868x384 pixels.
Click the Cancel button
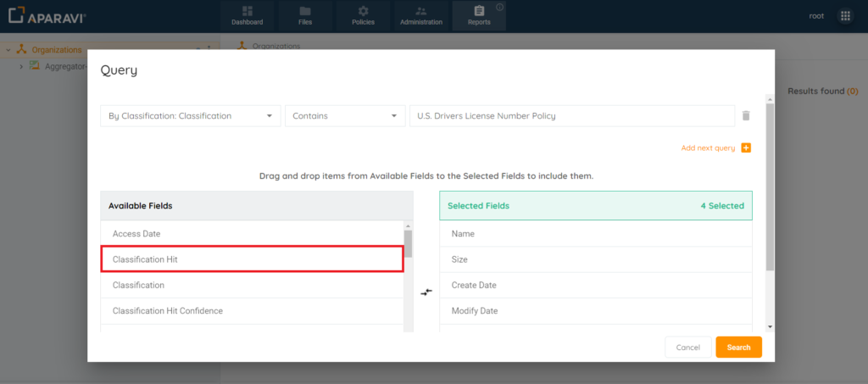(687, 348)
